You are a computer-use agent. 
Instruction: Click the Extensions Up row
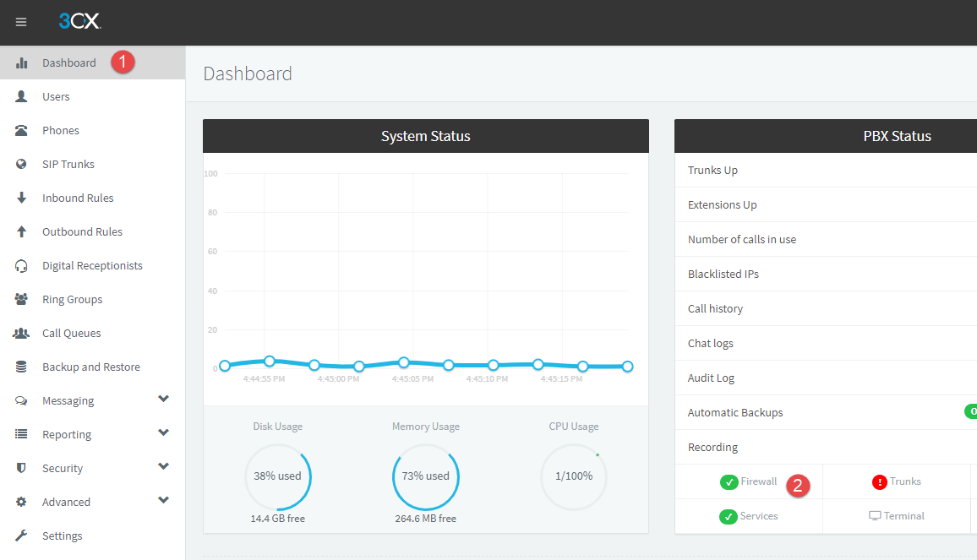[826, 205]
